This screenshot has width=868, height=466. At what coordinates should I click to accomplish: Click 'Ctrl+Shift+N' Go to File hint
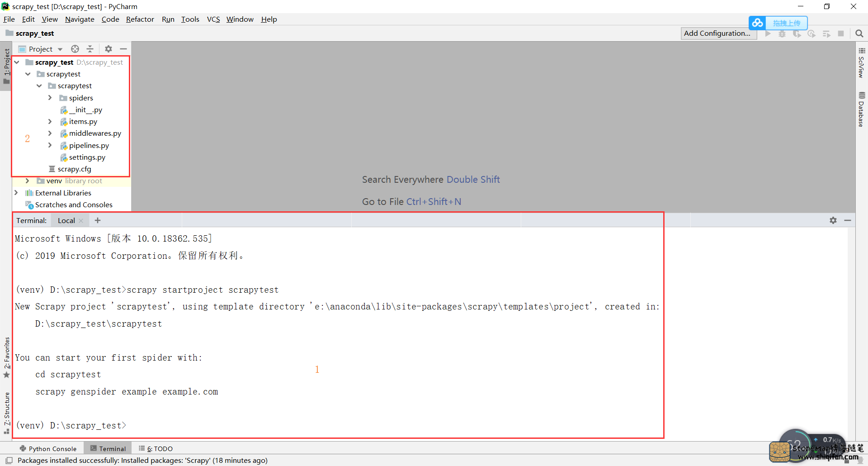[434, 201]
